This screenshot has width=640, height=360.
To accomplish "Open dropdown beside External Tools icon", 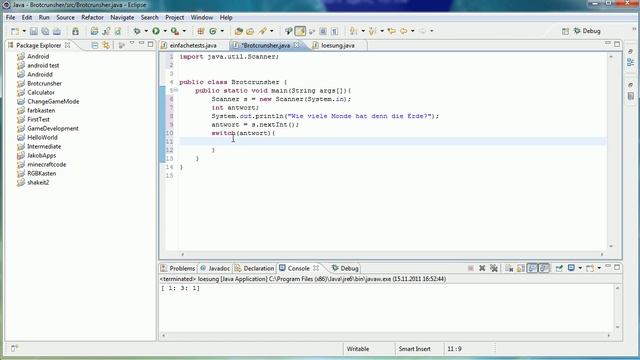I will [184, 31].
